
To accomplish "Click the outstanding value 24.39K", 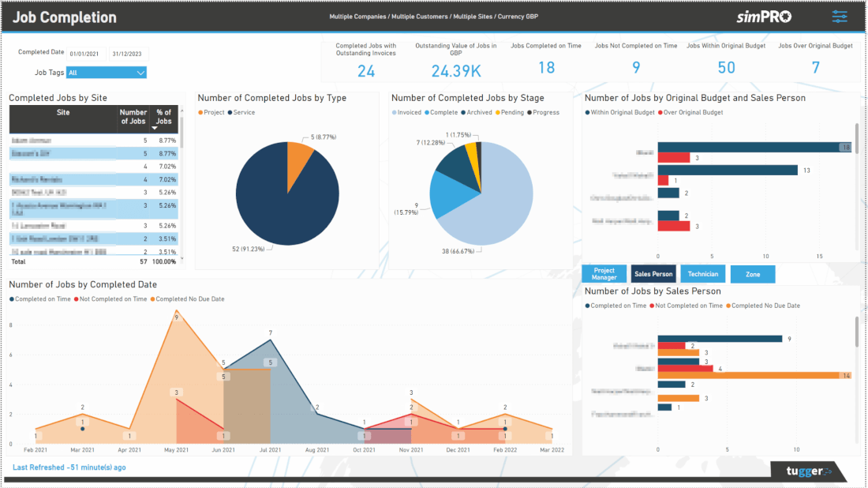I will point(456,71).
